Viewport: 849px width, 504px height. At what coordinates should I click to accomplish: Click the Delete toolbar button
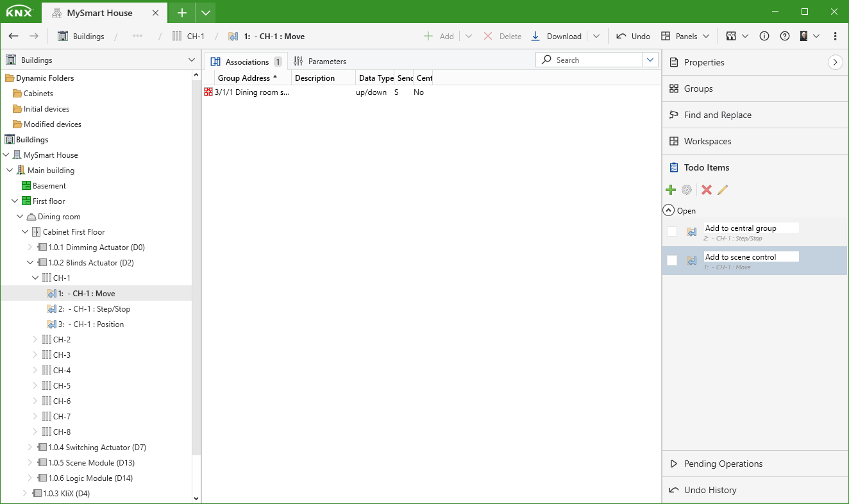click(x=503, y=37)
